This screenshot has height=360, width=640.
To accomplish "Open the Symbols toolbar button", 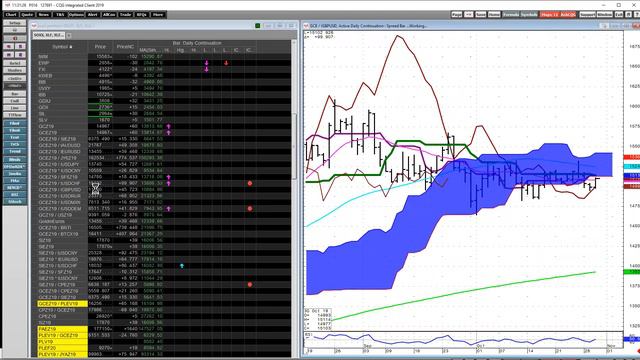I will pos(529,15).
